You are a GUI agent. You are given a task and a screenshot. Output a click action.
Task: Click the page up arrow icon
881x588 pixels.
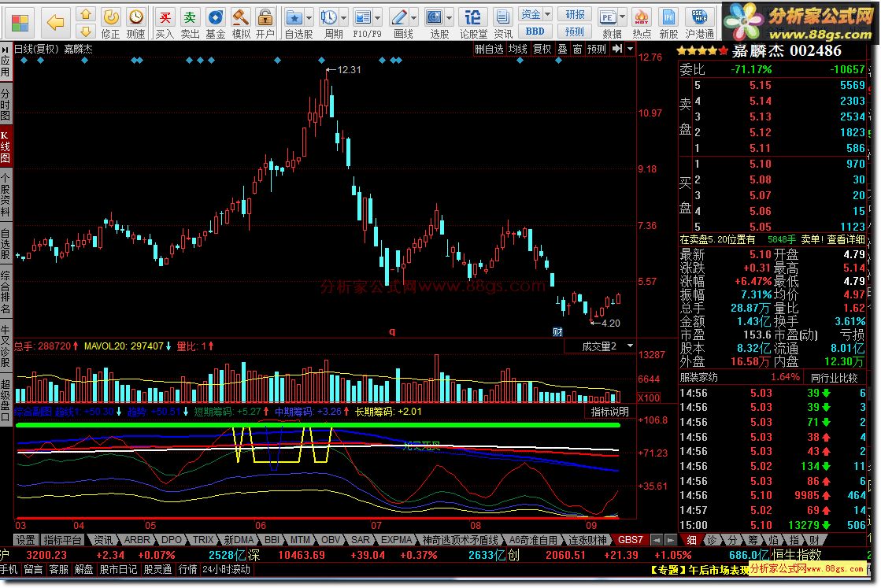click(x=85, y=14)
